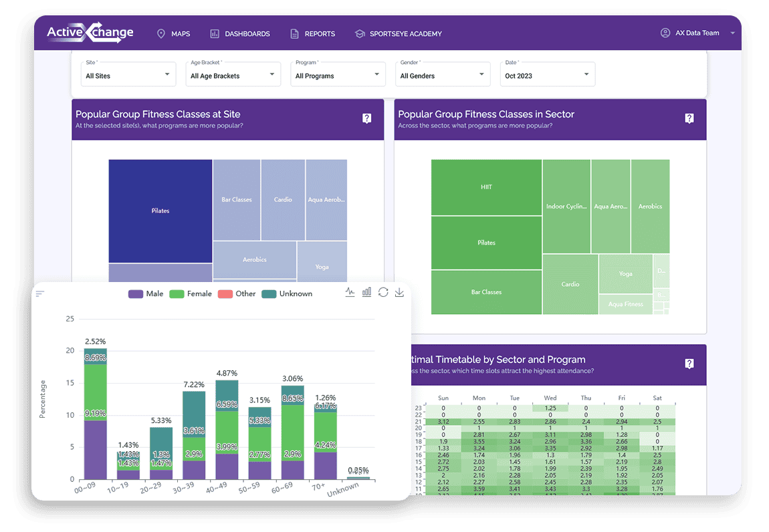The image size is (769, 532).
Task: Select Bar Classes tile in sector treemap
Action: [x=486, y=292]
